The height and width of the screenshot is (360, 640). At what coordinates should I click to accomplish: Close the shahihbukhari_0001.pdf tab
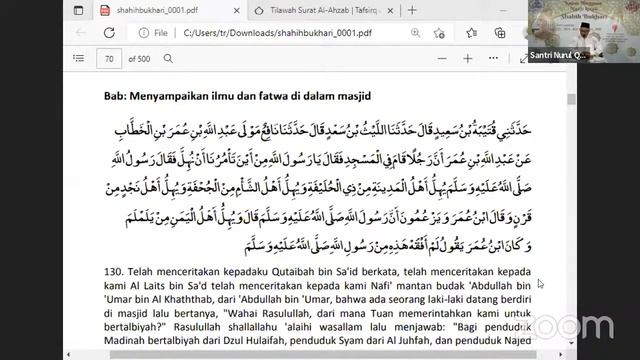(x=236, y=11)
